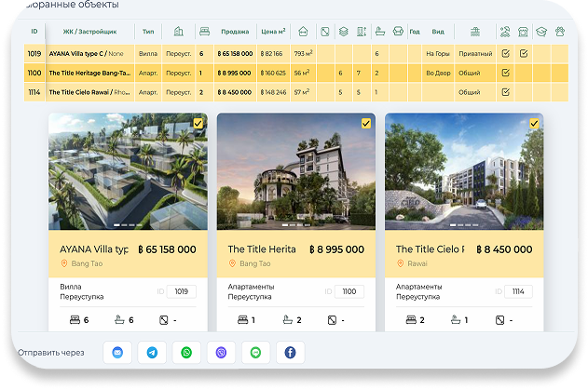Sort table by Продажа column
This screenshot has width=588, height=390.
tap(235, 32)
